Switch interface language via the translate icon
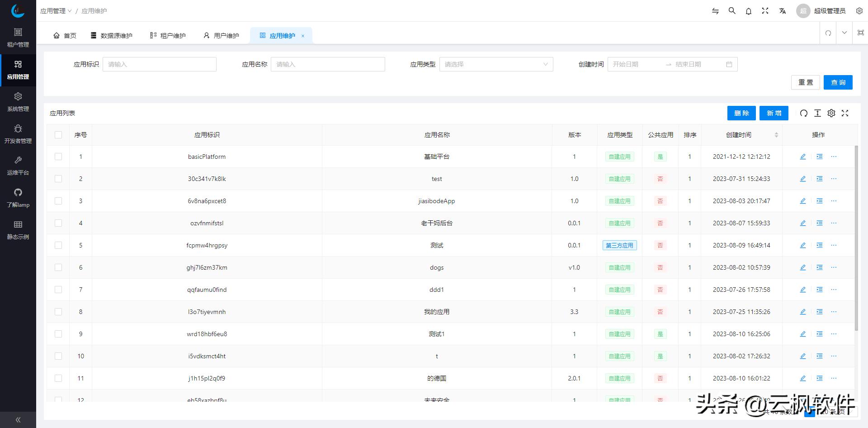868x428 pixels. pyautogui.click(x=783, y=11)
